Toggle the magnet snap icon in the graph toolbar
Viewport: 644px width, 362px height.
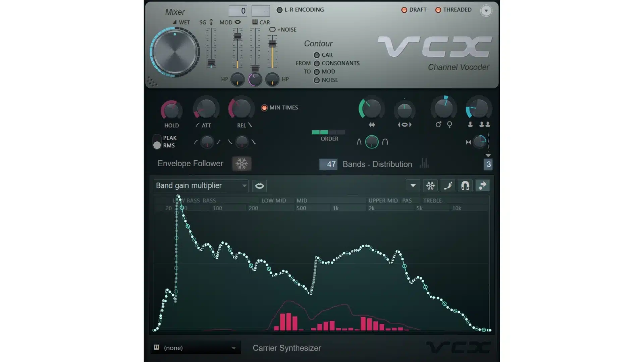click(465, 186)
